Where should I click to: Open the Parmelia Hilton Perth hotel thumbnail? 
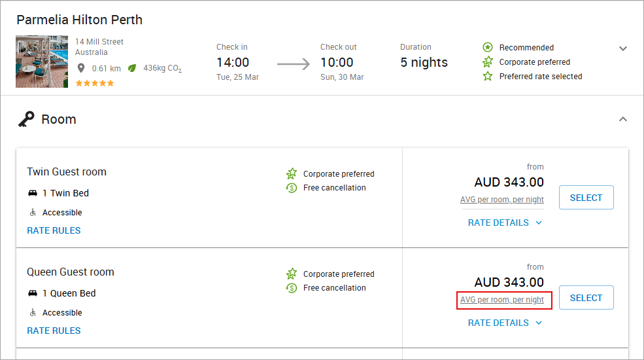point(42,62)
